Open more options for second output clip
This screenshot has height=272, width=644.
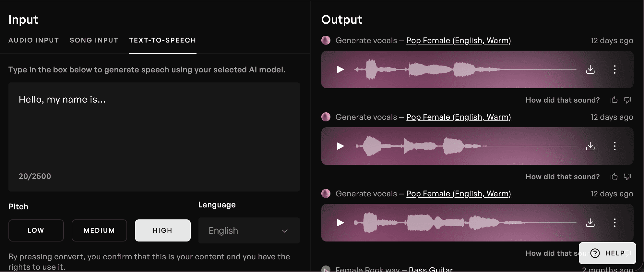tap(614, 146)
